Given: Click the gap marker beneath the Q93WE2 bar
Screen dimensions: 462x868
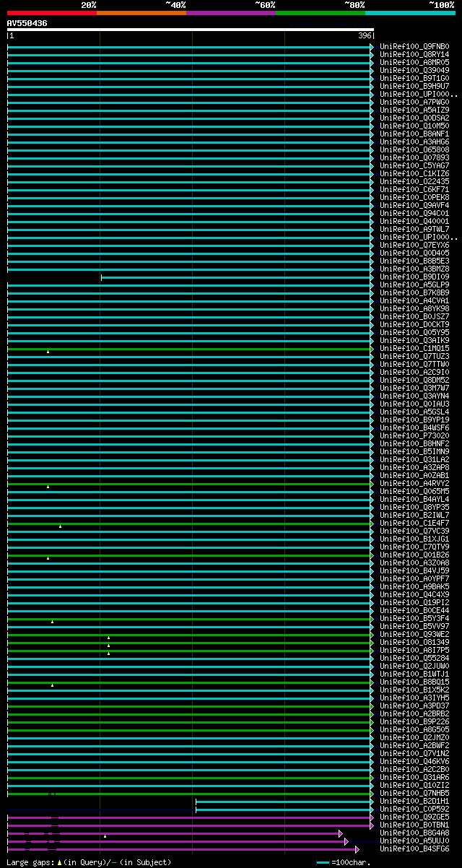Looking at the screenshot, I should [x=108, y=638].
